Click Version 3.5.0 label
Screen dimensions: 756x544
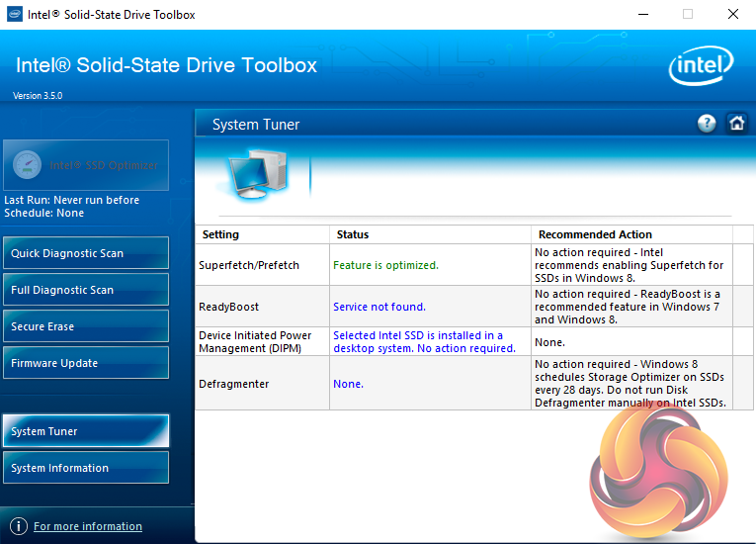pos(38,96)
